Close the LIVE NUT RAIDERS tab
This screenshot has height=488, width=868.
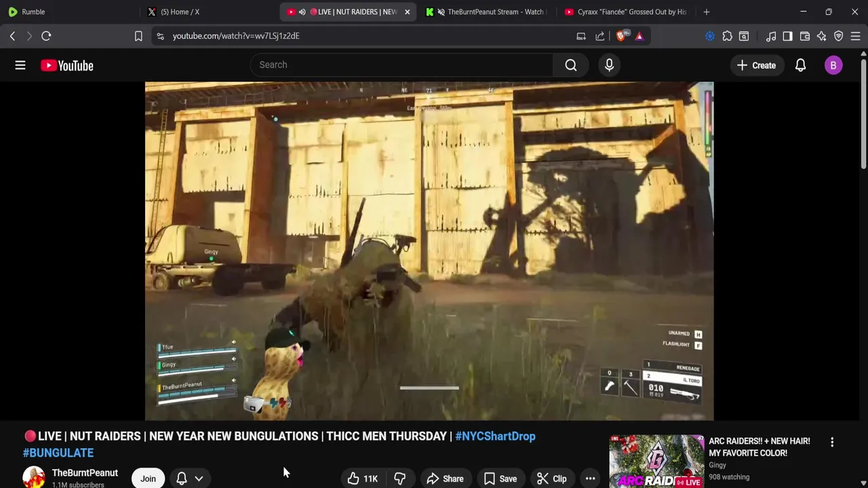(x=407, y=12)
